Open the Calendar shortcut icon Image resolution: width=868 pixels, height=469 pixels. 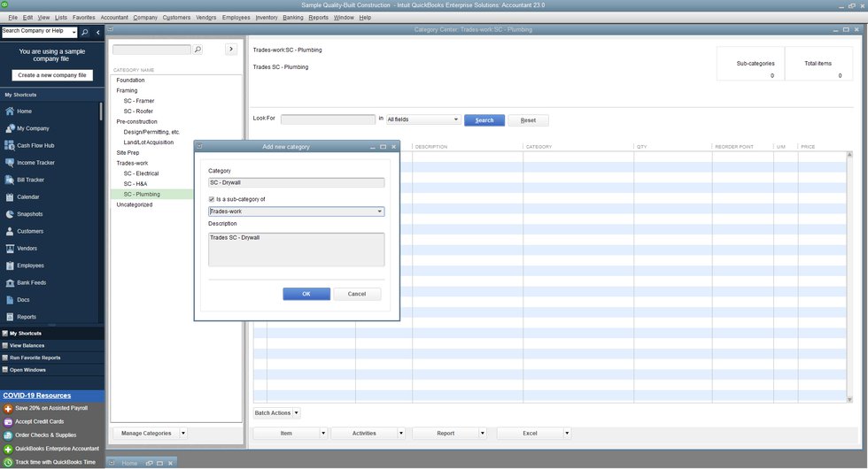(x=10, y=196)
